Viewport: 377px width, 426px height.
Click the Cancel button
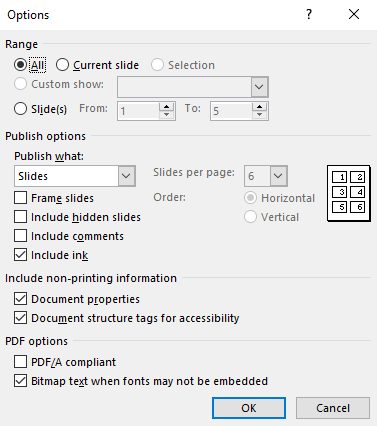point(333,408)
